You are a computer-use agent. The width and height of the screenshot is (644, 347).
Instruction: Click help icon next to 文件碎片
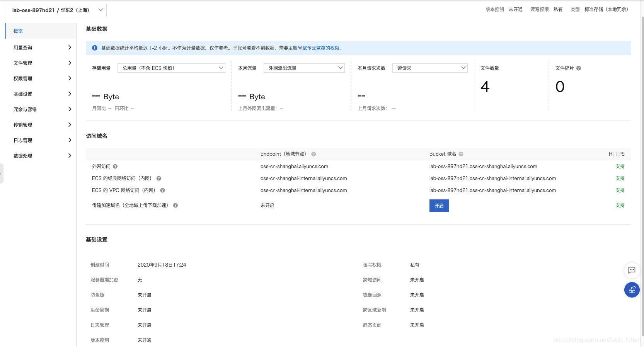pos(579,68)
